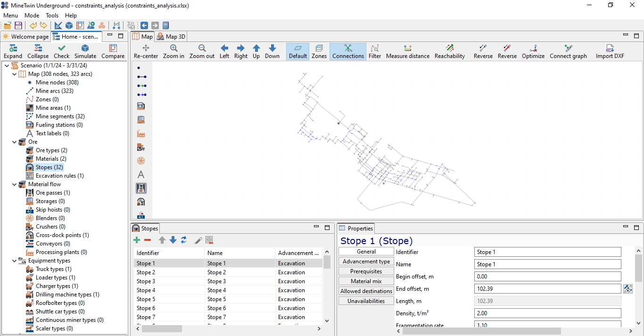Re-center the map view

coord(146,51)
